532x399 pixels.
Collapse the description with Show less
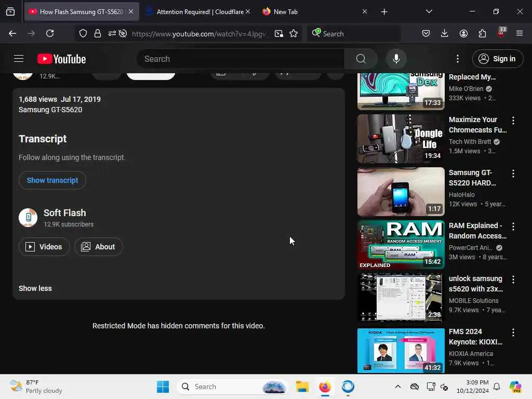point(35,288)
